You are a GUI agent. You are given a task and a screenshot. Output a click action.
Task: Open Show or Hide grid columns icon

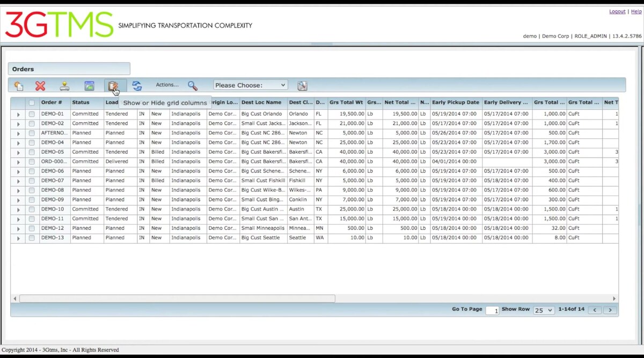point(113,86)
